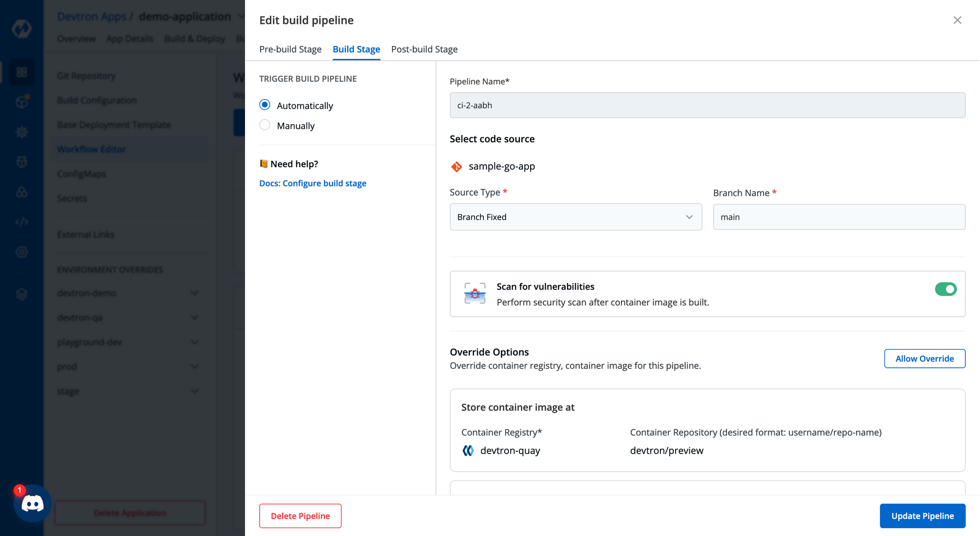This screenshot has height=536, width=980.
Task: Open the Discord chat bubble
Action: click(32, 504)
